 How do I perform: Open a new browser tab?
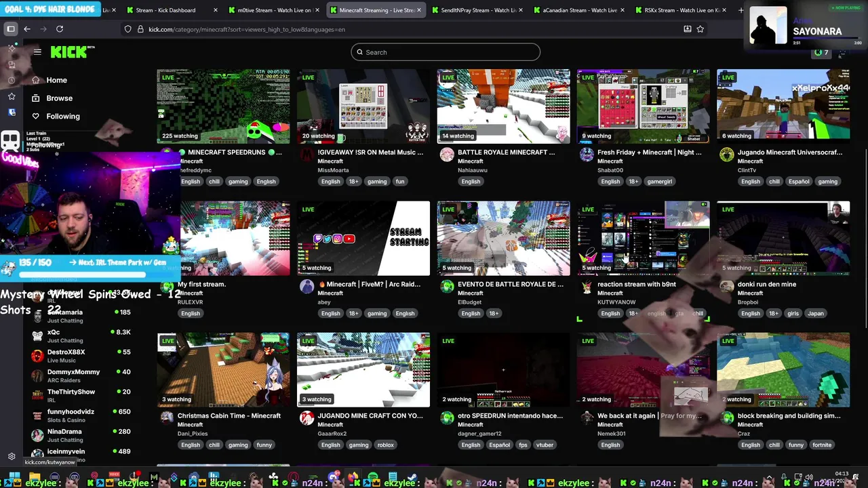coord(741,10)
